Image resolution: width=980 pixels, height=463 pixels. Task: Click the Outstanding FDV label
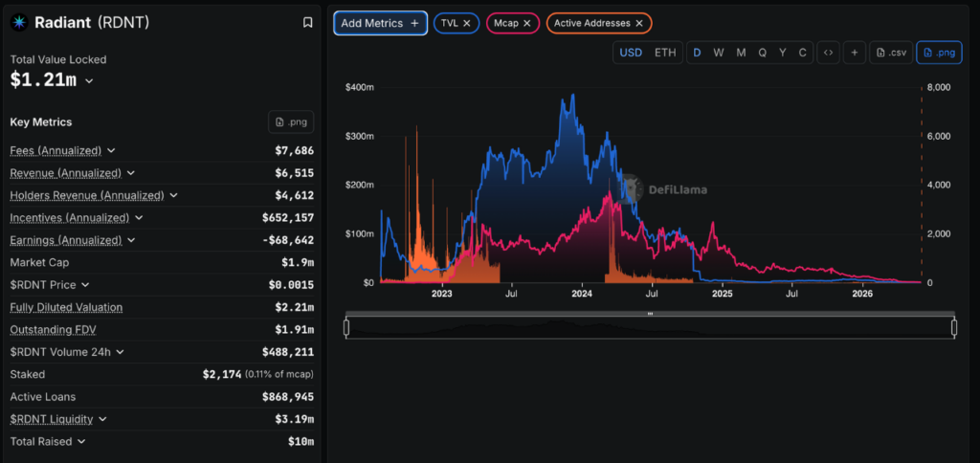[54, 329]
